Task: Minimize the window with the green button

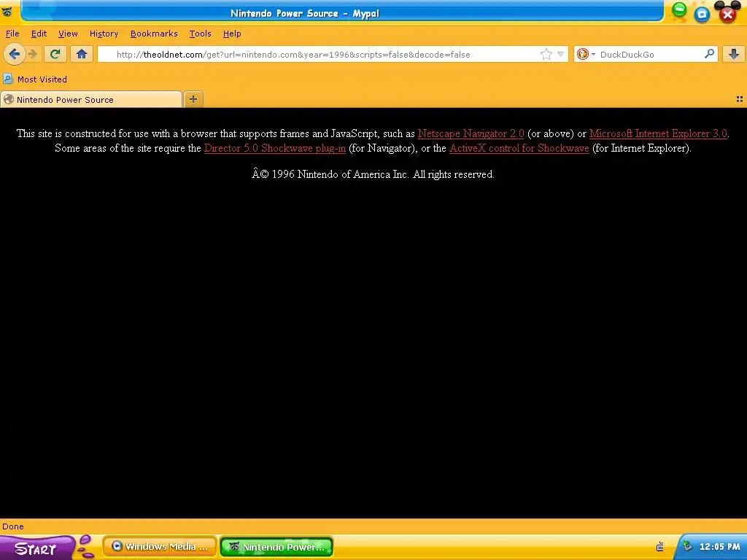Action: [x=679, y=9]
